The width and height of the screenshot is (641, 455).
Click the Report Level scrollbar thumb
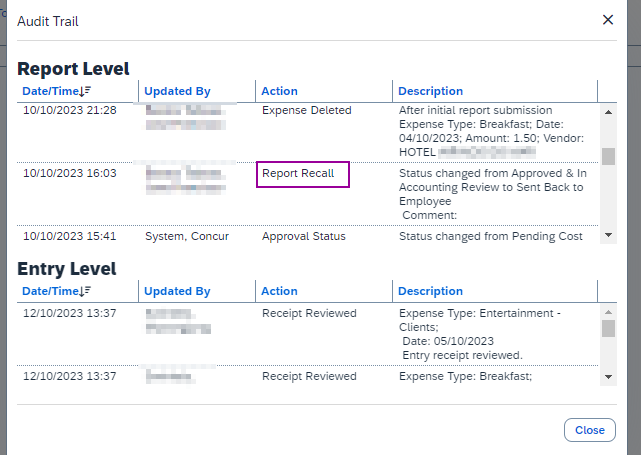pyautogui.click(x=608, y=156)
